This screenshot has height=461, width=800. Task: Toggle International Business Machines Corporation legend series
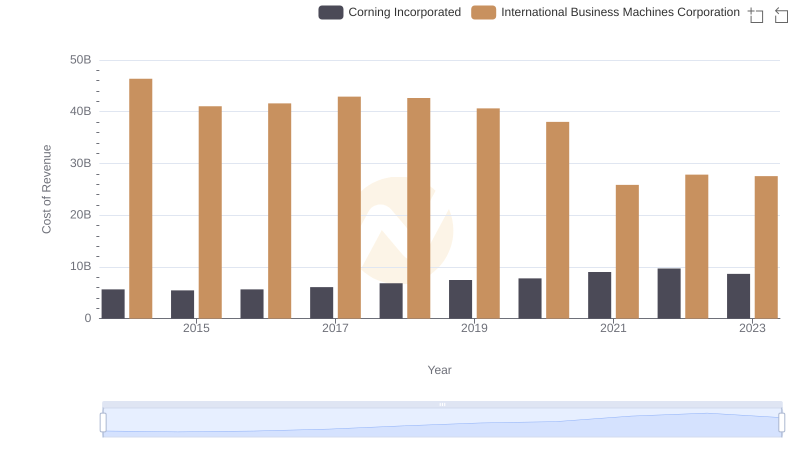tap(605, 12)
